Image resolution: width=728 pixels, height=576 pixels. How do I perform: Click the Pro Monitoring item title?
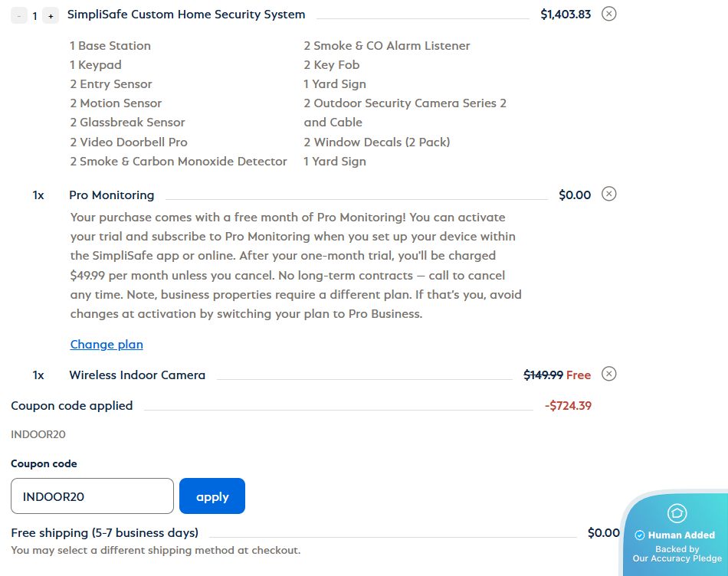pos(112,195)
